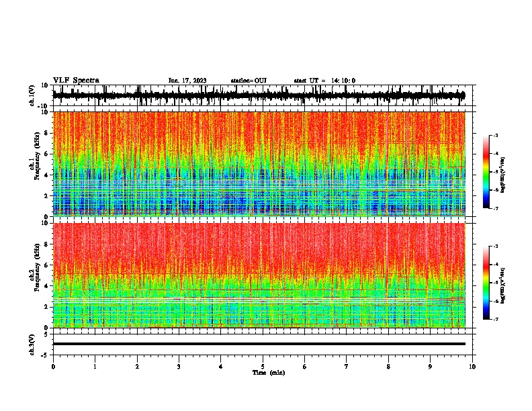Click the "8" kHz tick on ch.2 frequency axis
The image size is (532, 411).
tap(46, 244)
